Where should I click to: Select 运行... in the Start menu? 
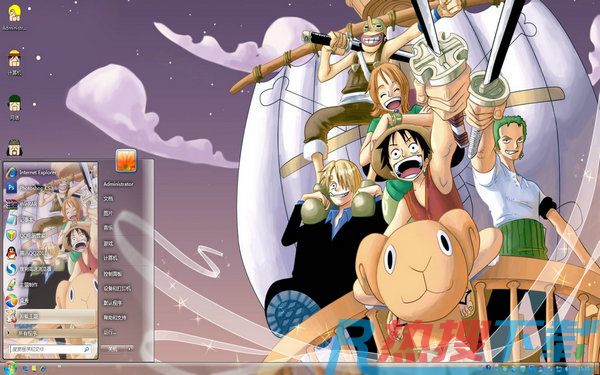(109, 332)
